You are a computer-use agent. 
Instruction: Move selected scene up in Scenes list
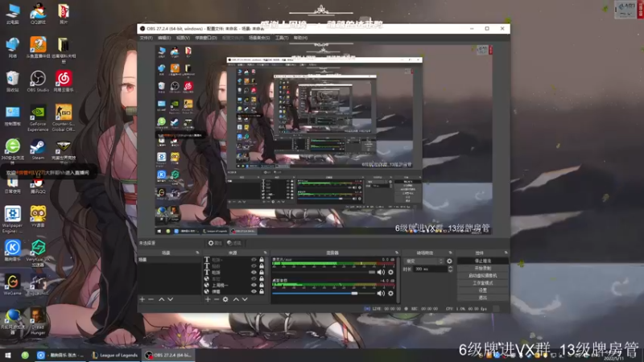click(x=162, y=299)
